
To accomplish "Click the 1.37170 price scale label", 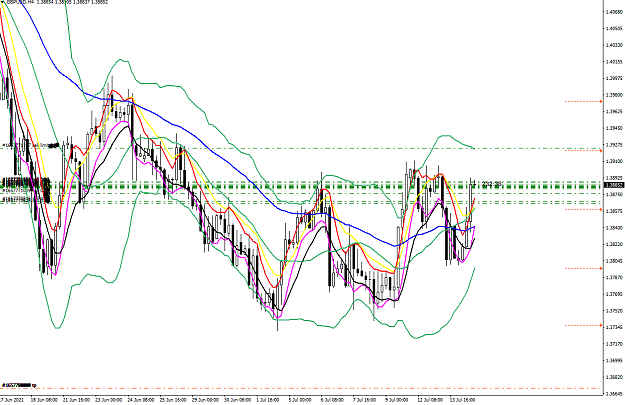I will (614, 344).
